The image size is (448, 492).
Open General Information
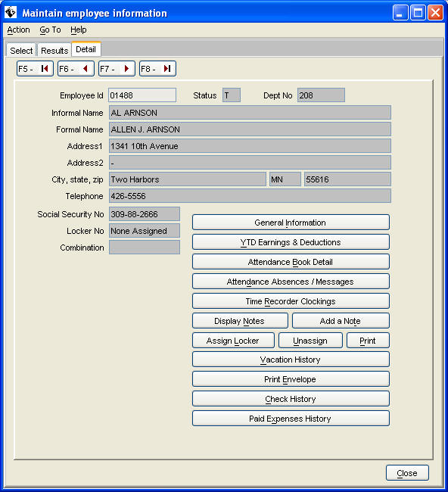click(291, 223)
